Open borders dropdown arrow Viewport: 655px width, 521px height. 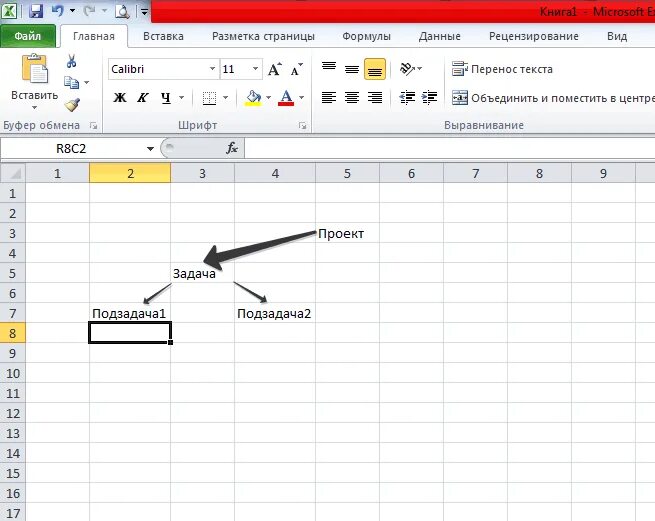click(x=226, y=98)
